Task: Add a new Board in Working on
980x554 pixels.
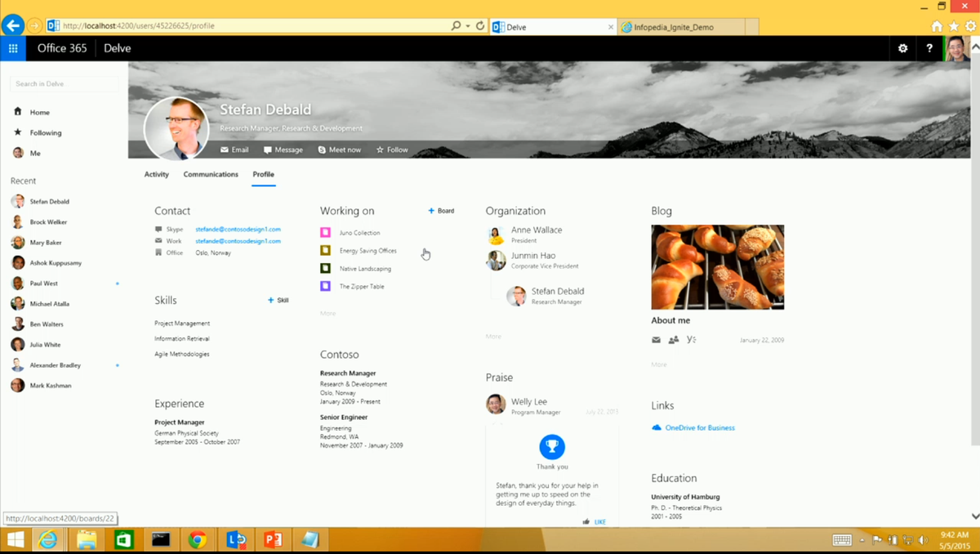Action: tap(441, 211)
